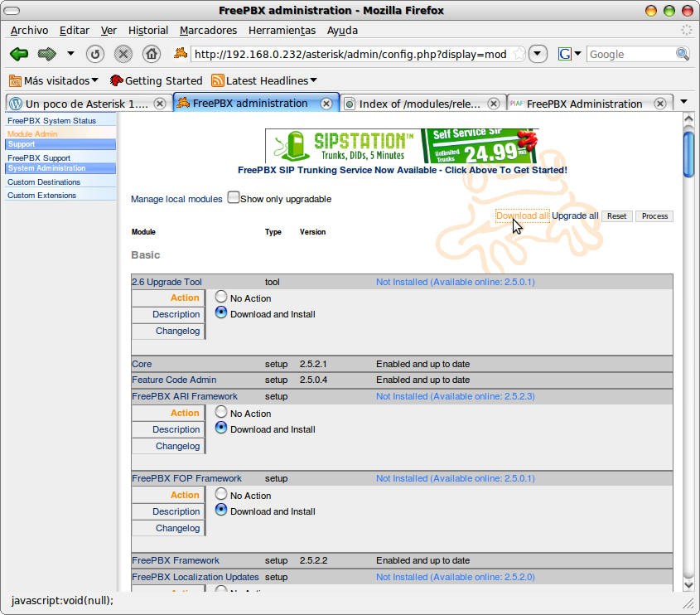700x615 pixels.
Task: Close the FreePBX administration tab
Action: tap(326, 104)
